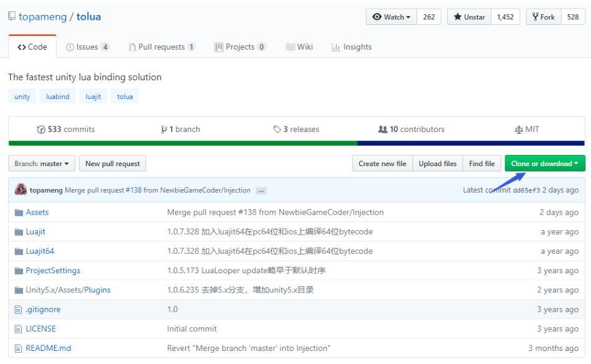Click the Unstar button
This screenshot has height=364, width=591.
(470, 17)
